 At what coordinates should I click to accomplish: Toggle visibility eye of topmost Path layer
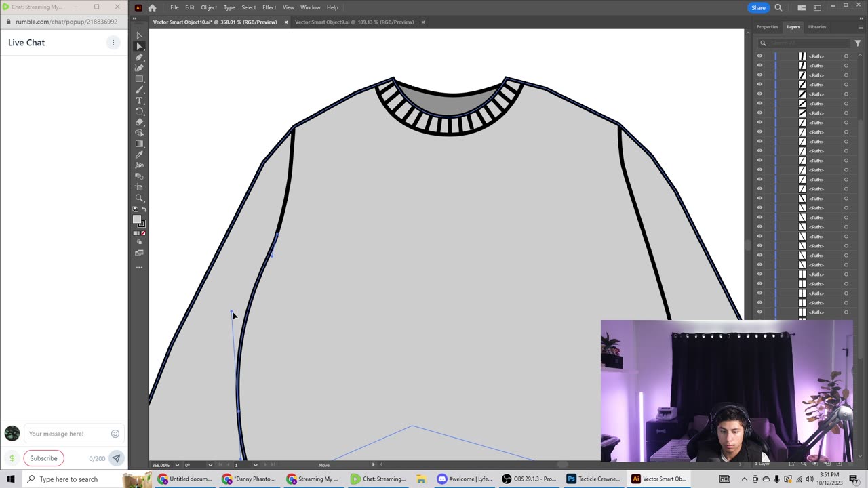(759, 56)
